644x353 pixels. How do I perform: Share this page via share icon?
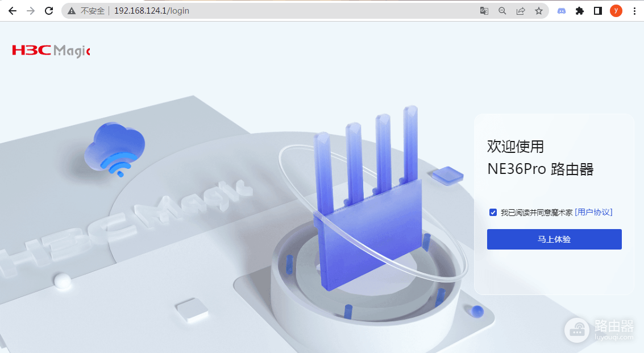(x=521, y=11)
